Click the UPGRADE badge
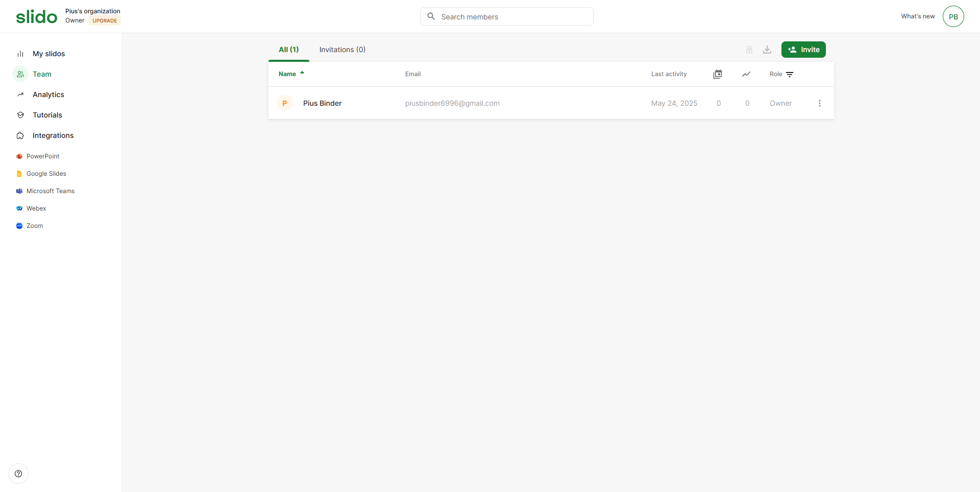Image resolution: width=980 pixels, height=492 pixels. (x=105, y=21)
